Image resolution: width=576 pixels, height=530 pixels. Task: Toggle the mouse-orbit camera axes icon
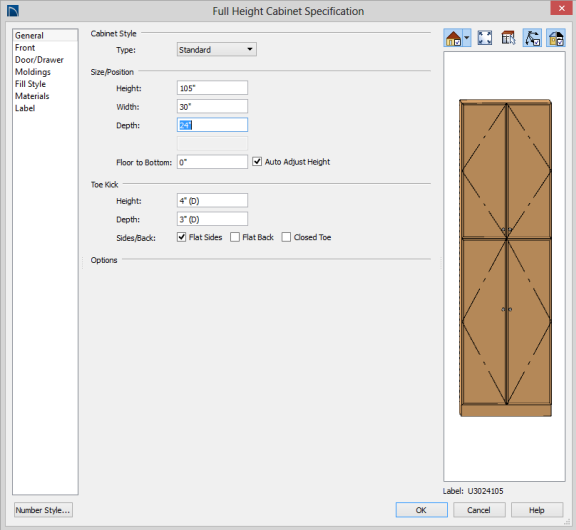532,38
